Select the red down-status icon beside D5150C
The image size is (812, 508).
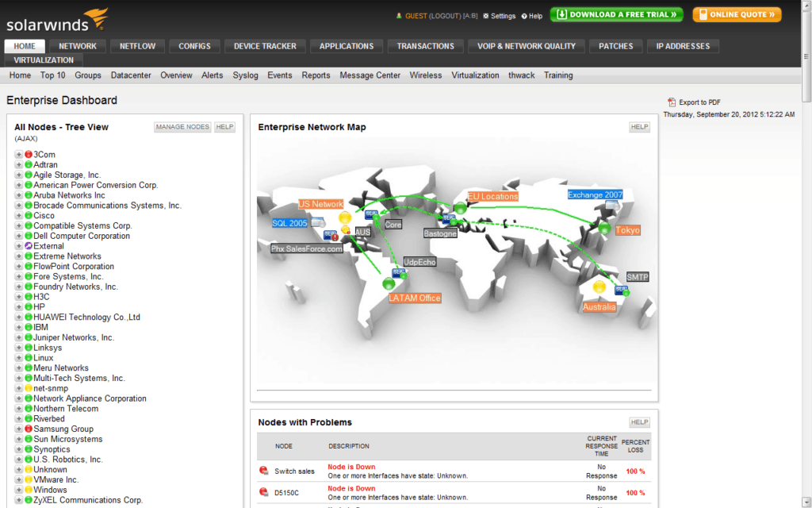264,492
